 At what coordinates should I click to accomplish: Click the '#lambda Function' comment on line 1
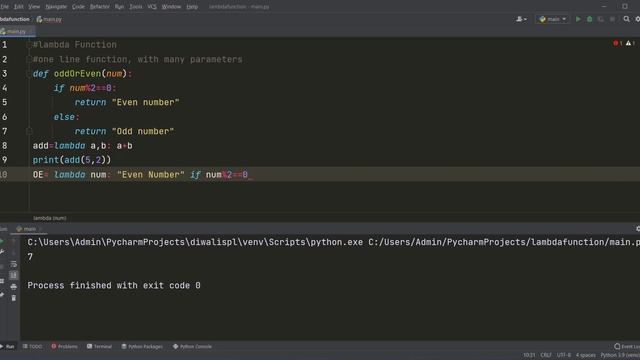pos(75,45)
